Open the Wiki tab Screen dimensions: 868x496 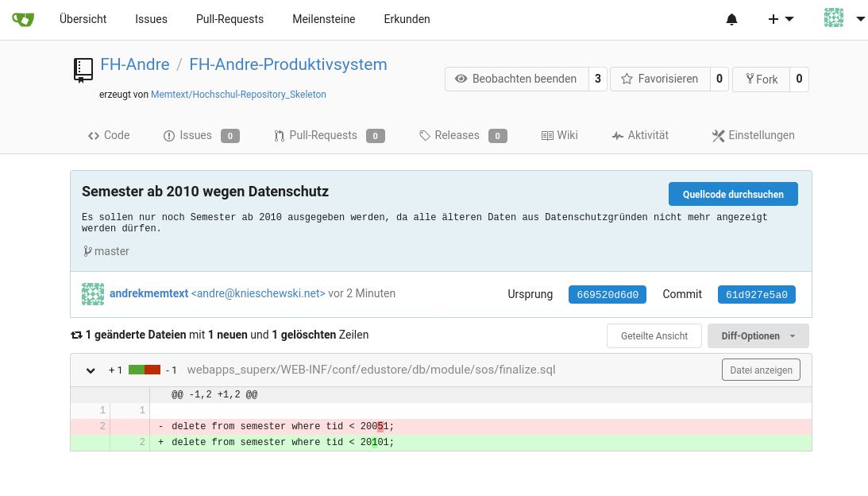[x=559, y=135]
